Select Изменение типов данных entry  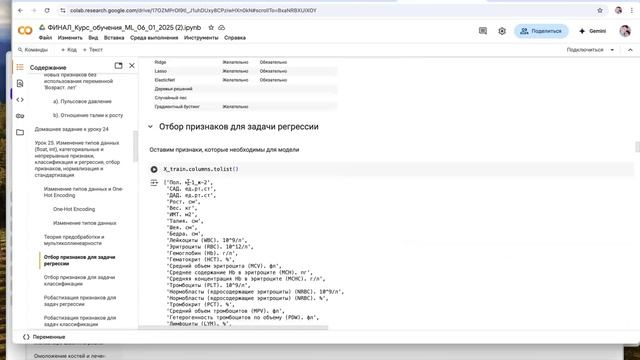[84, 223]
